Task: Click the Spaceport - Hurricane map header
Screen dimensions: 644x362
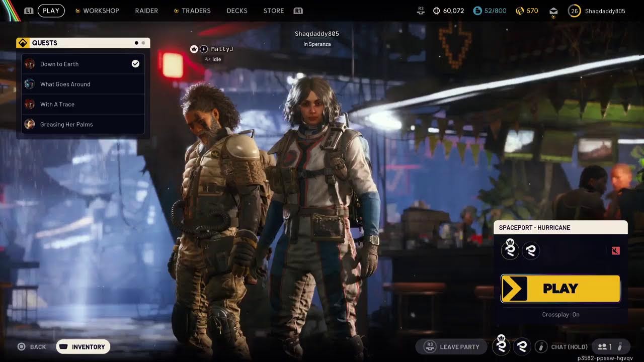Action: (x=560, y=228)
